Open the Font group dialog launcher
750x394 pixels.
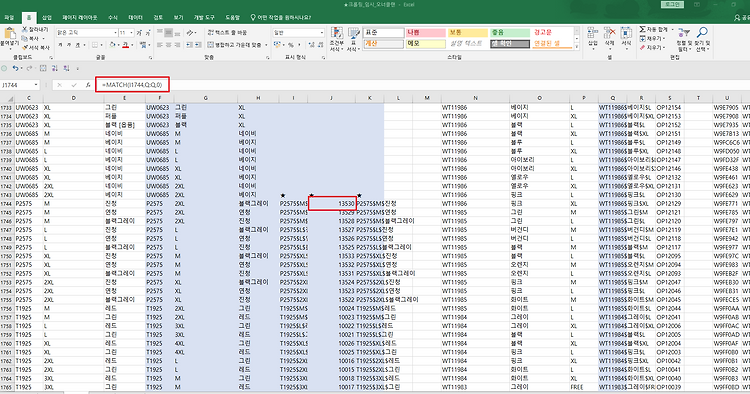click(x=150, y=57)
